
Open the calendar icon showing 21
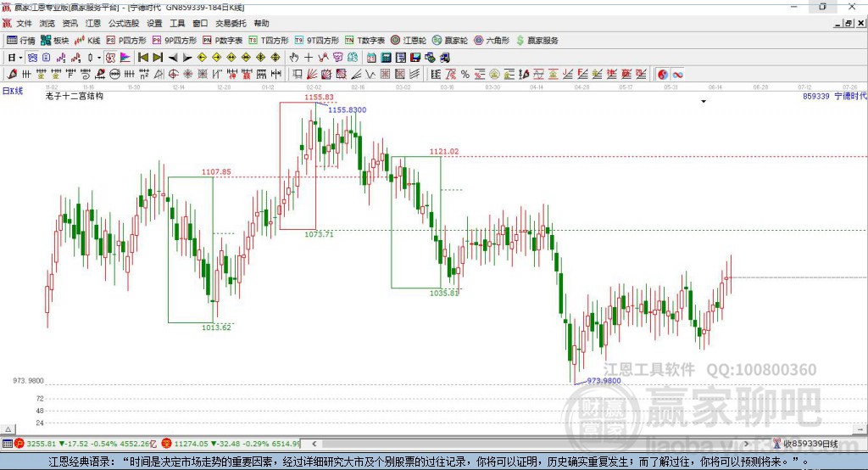point(371,58)
